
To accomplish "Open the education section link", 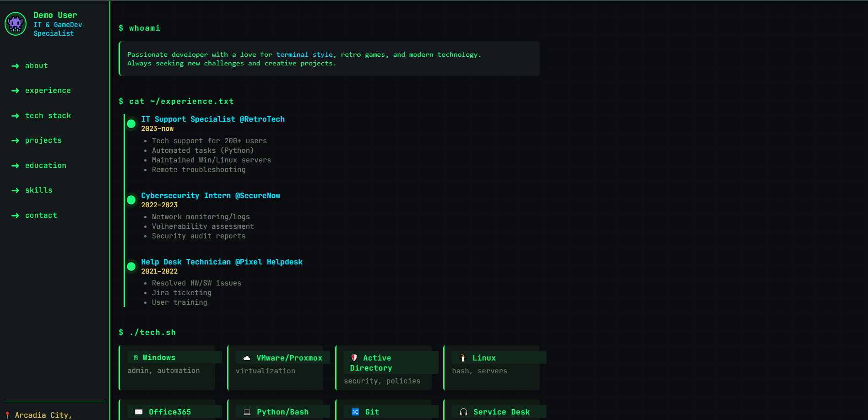I will coord(46,166).
